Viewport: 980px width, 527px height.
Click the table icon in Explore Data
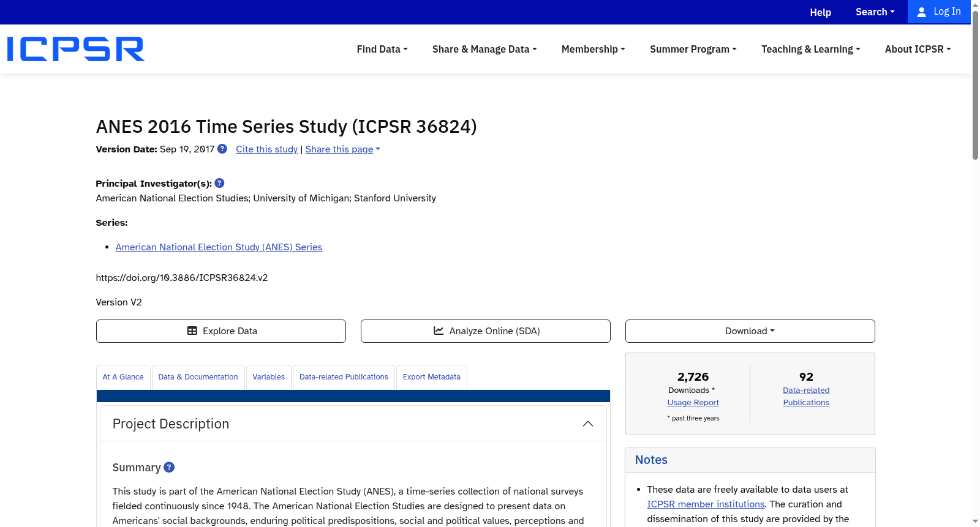tap(192, 331)
